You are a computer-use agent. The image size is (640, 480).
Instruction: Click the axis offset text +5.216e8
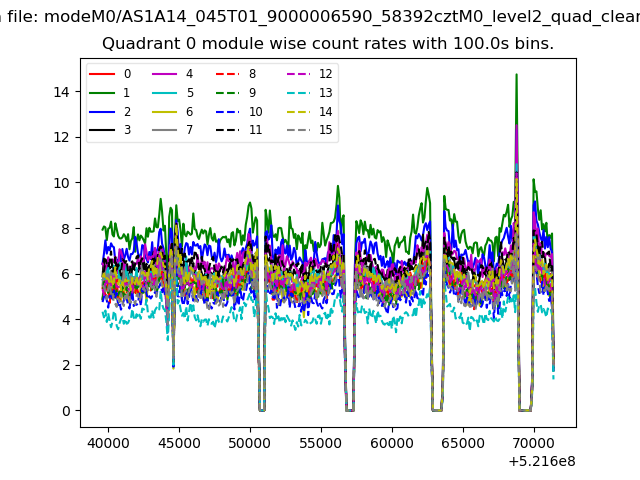[x=542, y=461]
